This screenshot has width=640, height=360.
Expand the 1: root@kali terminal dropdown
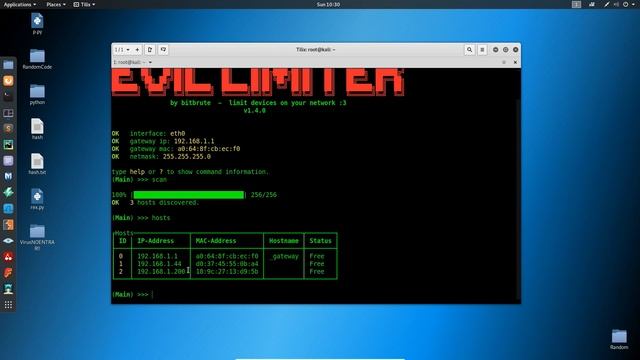tap(132, 62)
